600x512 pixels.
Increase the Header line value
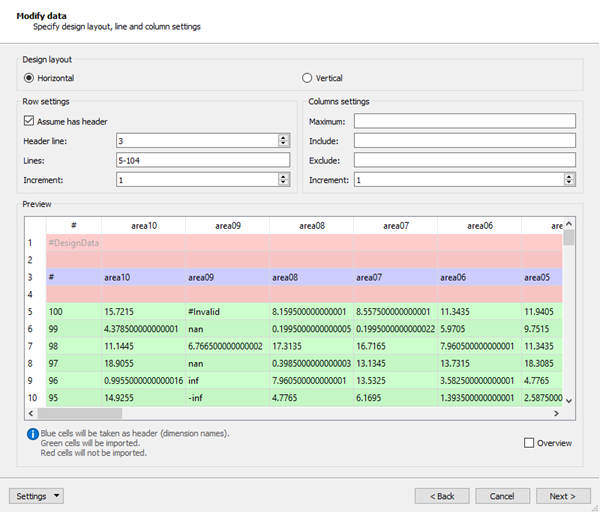[283, 137]
